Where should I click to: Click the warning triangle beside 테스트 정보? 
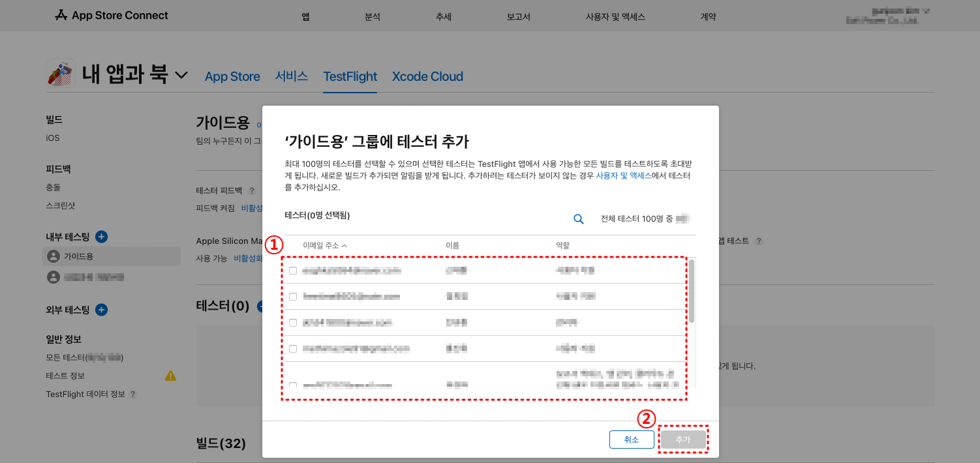coord(170,376)
